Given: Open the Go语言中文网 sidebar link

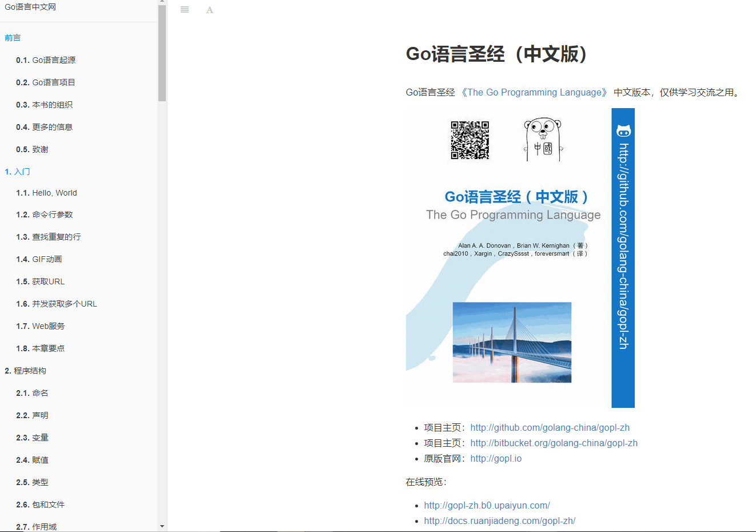Looking at the screenshot, I should tap(30, 7).
